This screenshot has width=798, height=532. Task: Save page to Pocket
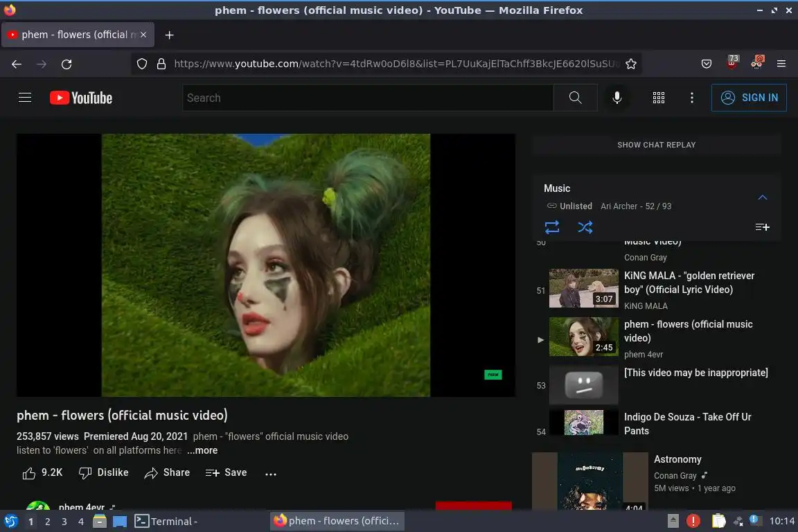click(707, 64)
